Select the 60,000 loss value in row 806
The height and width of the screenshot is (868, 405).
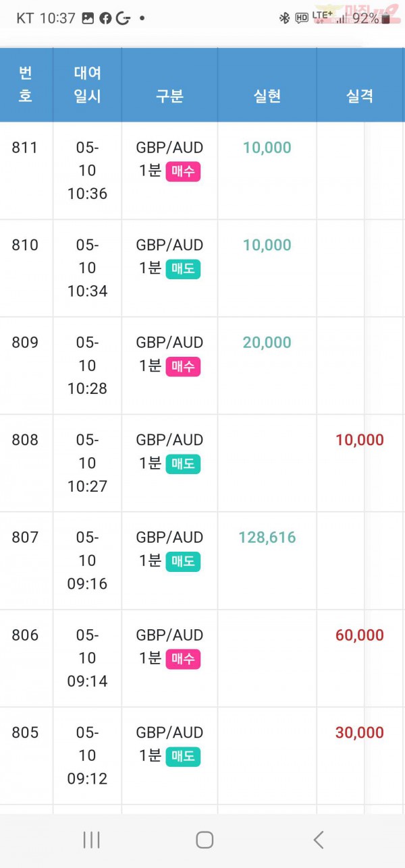(360, 635)
